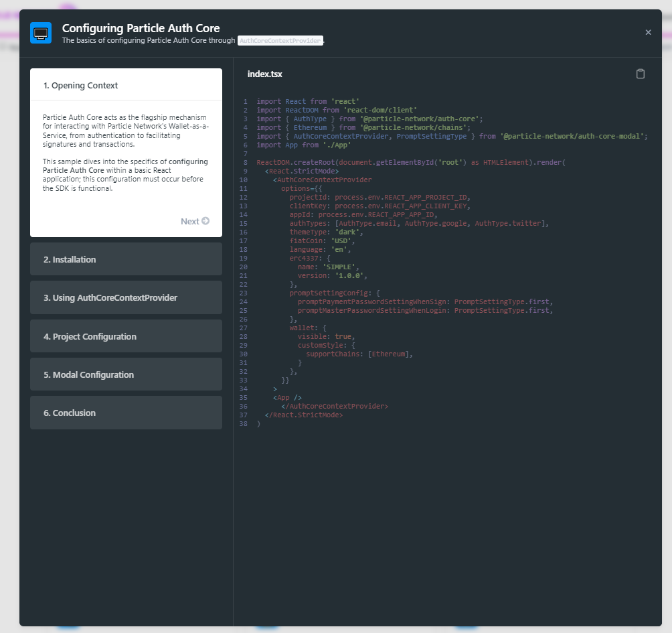Click the visible: true line

[x=326, y=336]
